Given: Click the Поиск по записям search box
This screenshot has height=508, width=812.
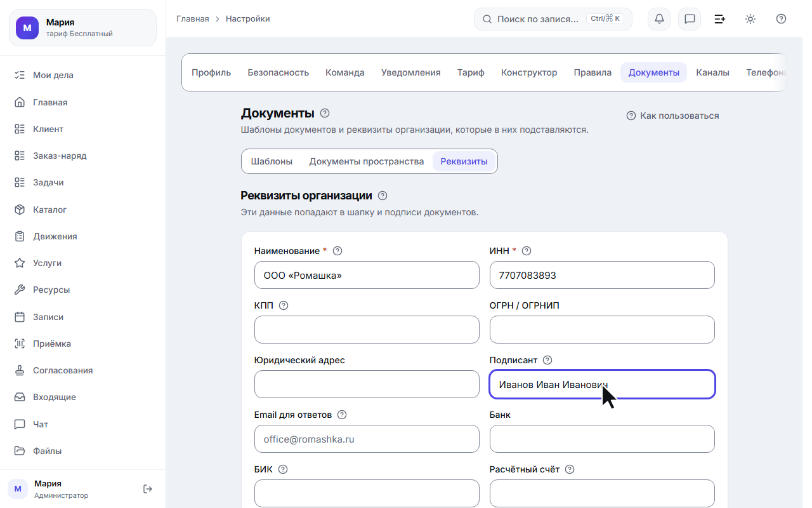Looking at the screenshot, I should pos(553,19).
